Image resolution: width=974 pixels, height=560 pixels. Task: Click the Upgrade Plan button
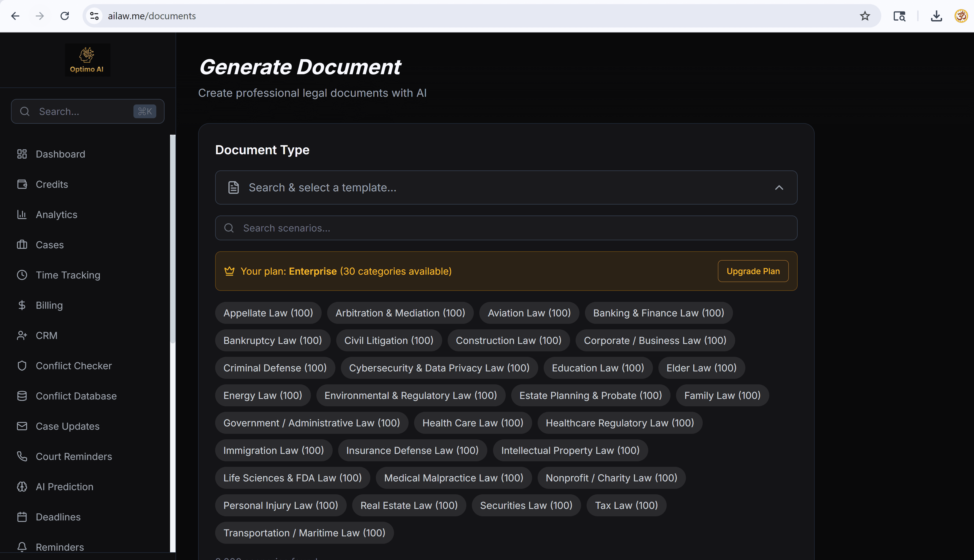coord(753,271)
